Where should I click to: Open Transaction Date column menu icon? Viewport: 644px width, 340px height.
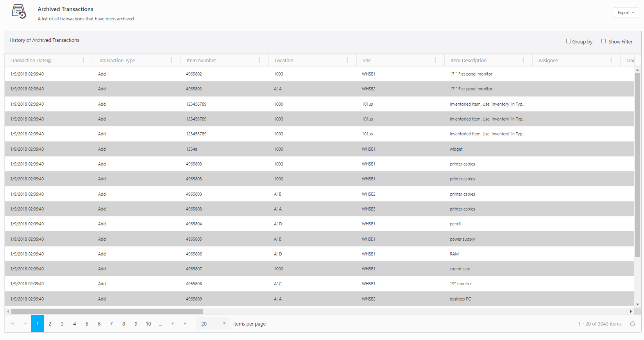[84, 61]
